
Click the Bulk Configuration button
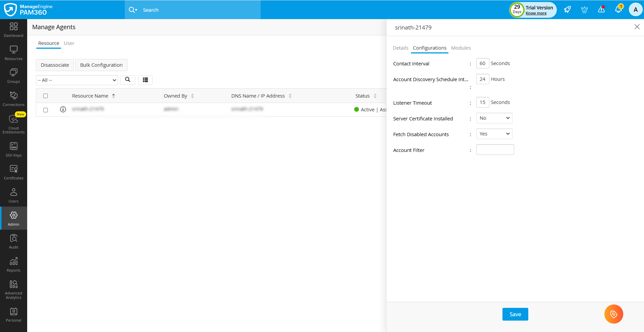pos(101,65)
